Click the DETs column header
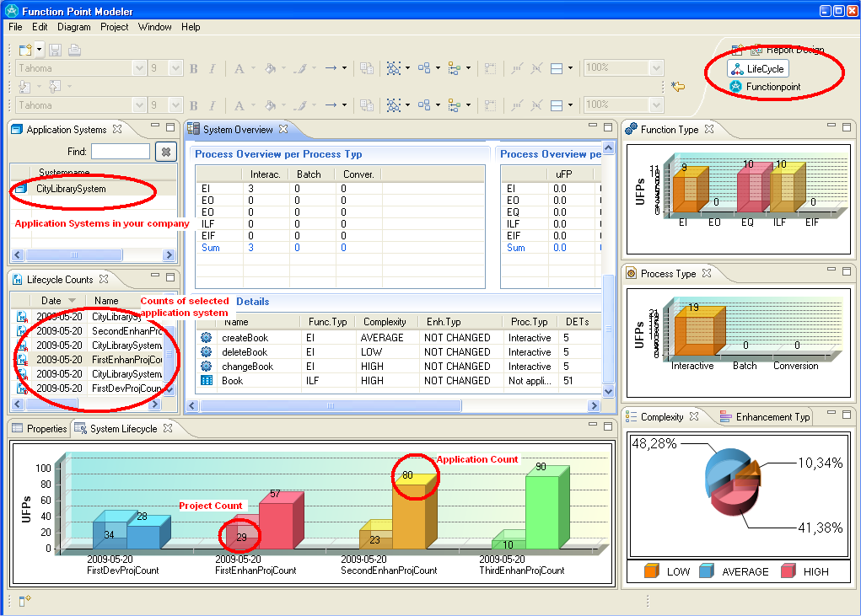Viewport: 861px width, 616px height. coord(578,322)
